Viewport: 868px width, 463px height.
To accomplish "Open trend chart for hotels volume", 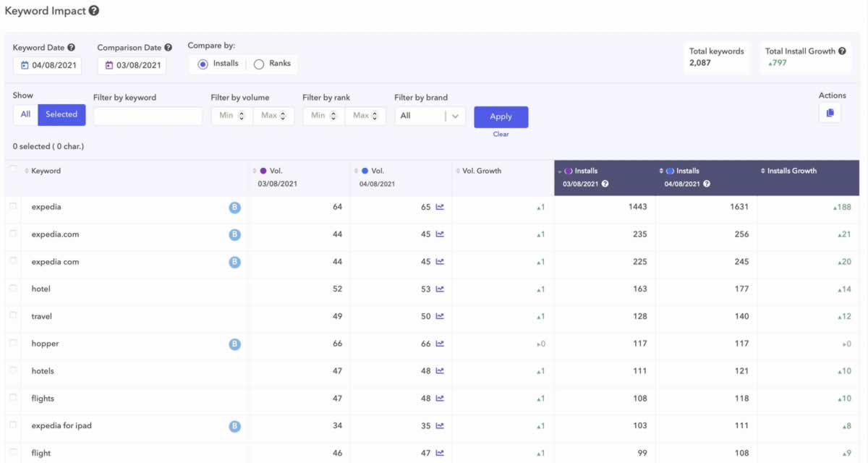I will click(x=440, y=371).
